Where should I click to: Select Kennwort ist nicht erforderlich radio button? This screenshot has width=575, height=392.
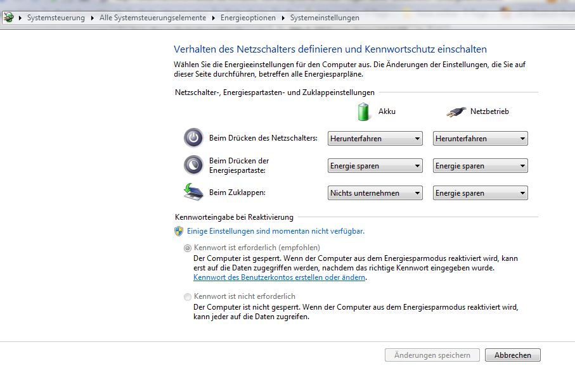click(188, 297)
